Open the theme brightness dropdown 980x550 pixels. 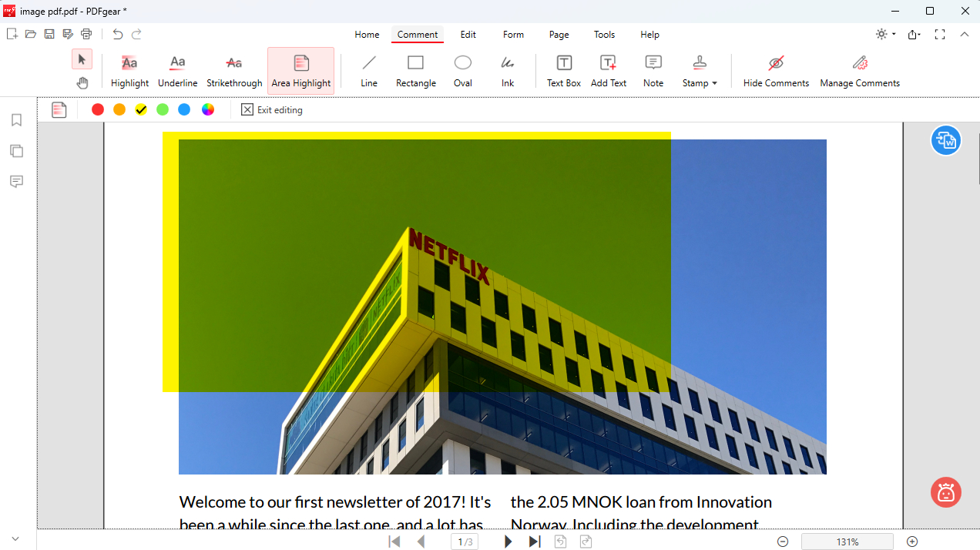(886, 34)
